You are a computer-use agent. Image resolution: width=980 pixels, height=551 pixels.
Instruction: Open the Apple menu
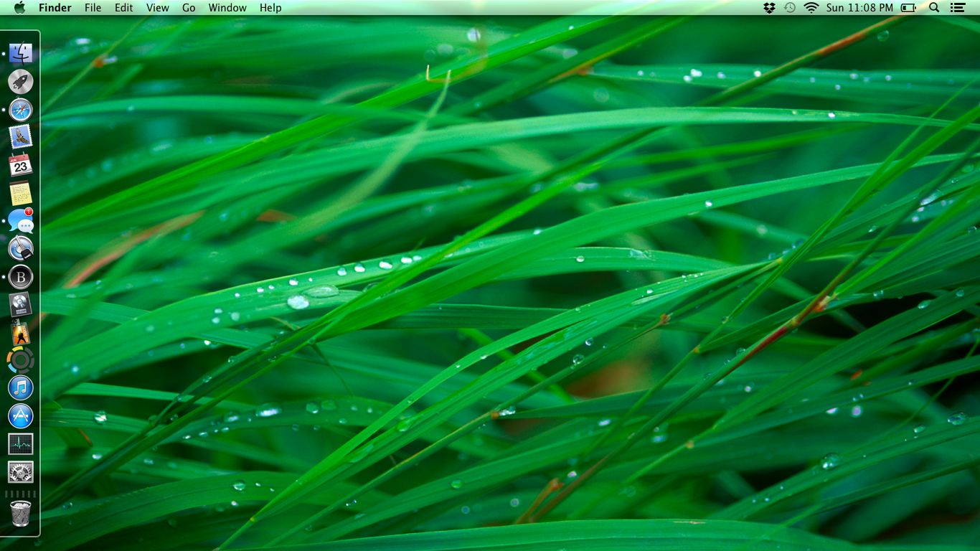[19, 8]
